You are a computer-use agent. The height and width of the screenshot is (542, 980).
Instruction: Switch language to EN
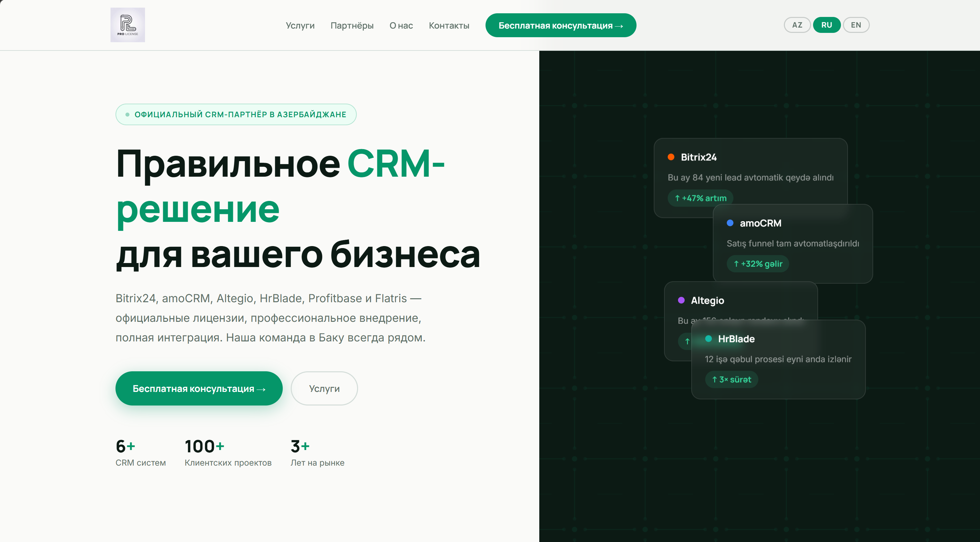point(856,25)
